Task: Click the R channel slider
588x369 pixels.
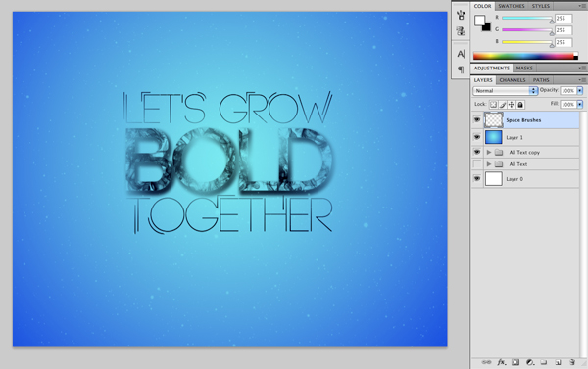Action: [527, 18]
